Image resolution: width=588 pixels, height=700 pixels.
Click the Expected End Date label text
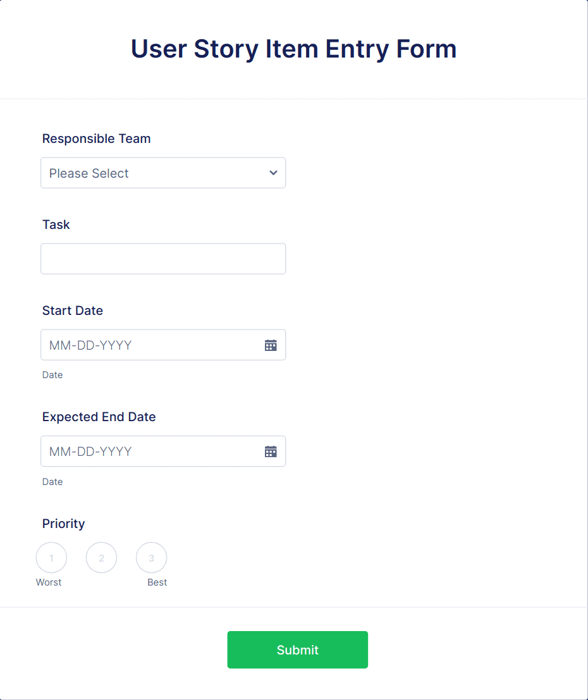[99, 417]
